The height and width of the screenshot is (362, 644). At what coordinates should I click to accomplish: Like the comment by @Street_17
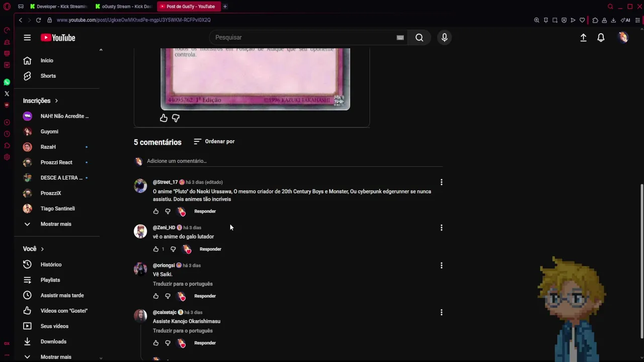coord(156,212)
